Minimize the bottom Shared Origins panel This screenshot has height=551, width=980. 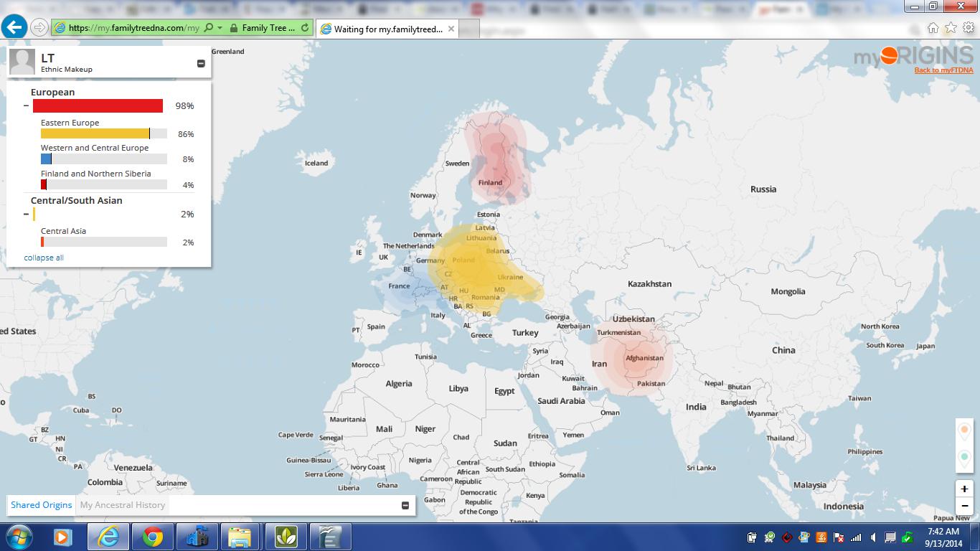(405, 505)
